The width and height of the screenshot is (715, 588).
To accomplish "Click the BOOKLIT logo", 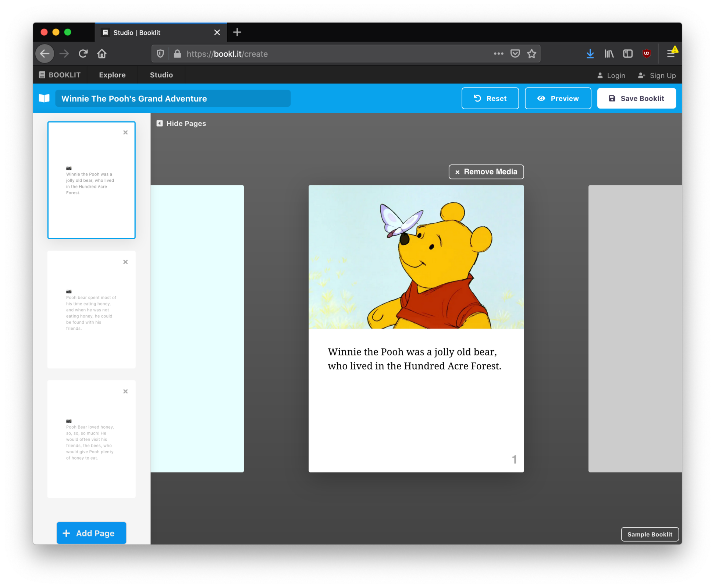I will [x=60, y=75].
